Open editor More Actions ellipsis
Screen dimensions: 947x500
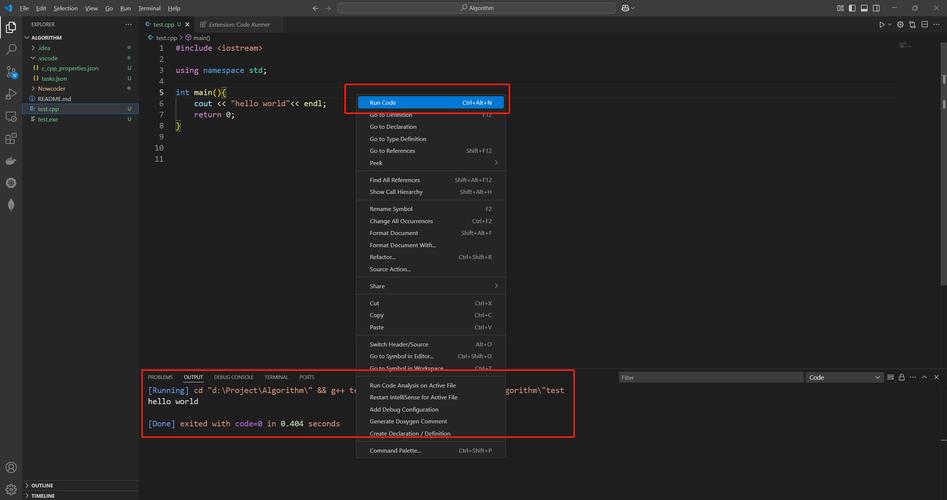[x=937, y=25]
